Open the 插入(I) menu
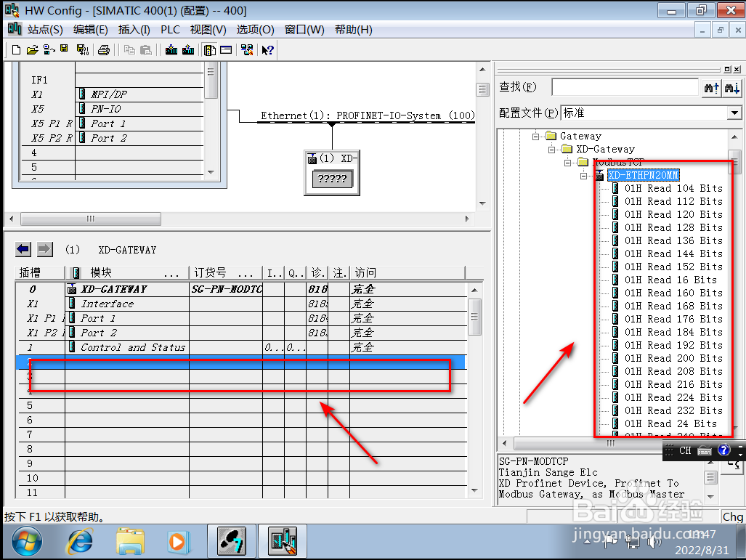This screenshot has height=560, width=746. tap(134, 30)
